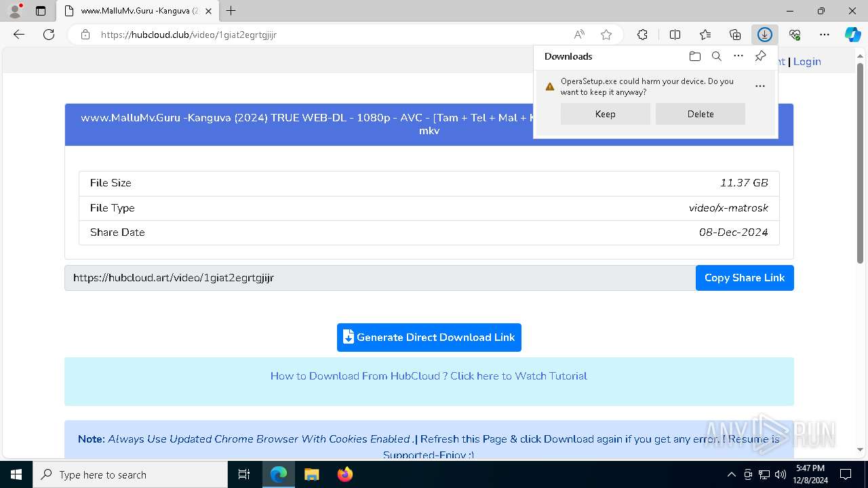This screenshot has width=868, height=488.
Task: Open File Explorer taskbar icon
Action: 311,474
